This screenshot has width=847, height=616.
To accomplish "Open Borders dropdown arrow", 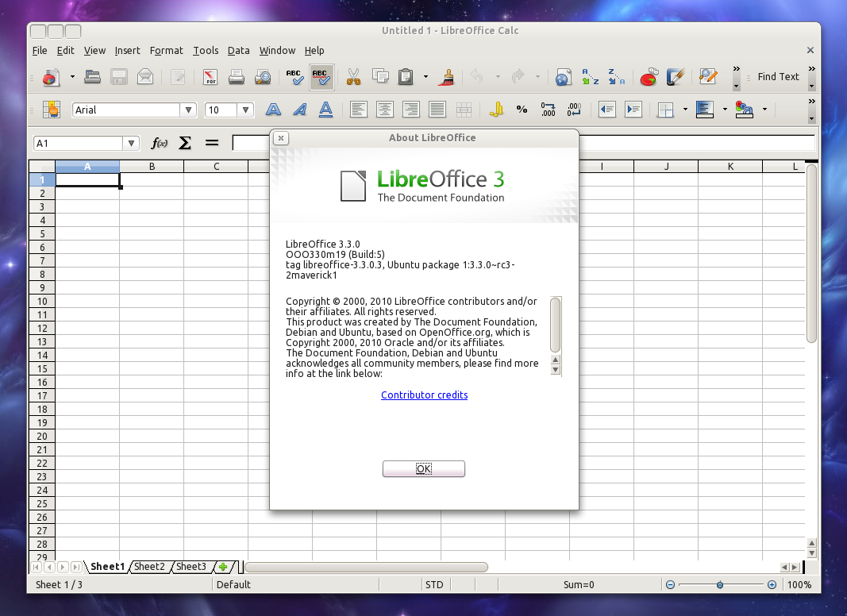I will coord(686,110).
